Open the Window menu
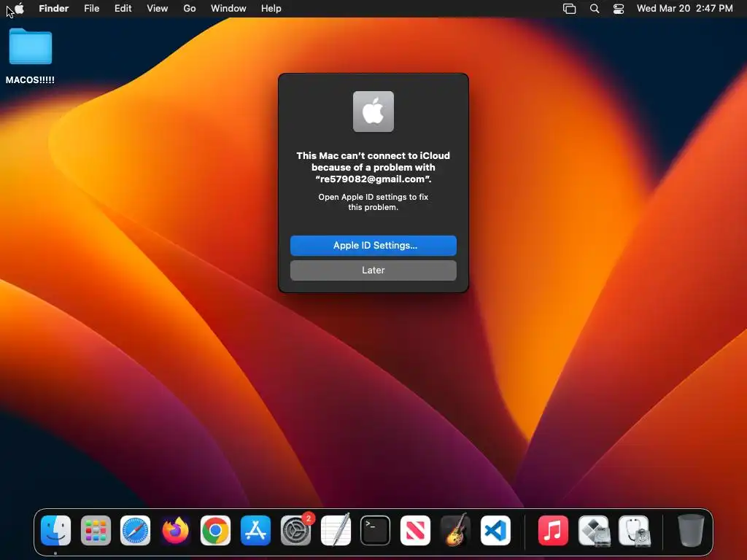This screenshot has height=560, width=747. pyautogui.click(x=228, y=9)
